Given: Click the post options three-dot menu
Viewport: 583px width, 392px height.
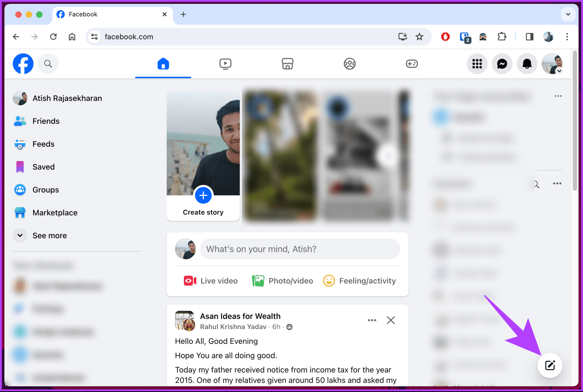Looking at the screenshot, I should point(372,320).
